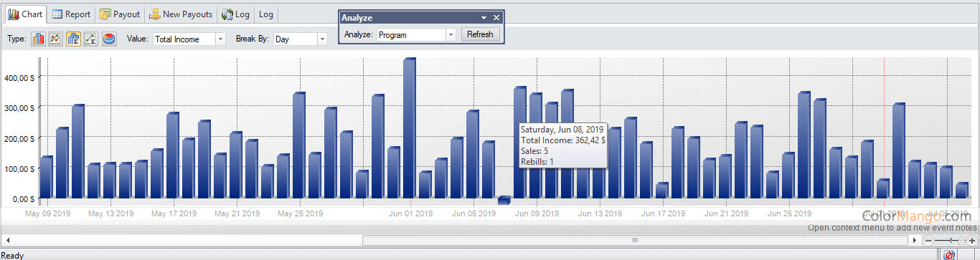Image resolution: width=980 pixels, height=260 pixels.
Task: Open the Break By dropdown showing Day
Action: click(300, 39)
